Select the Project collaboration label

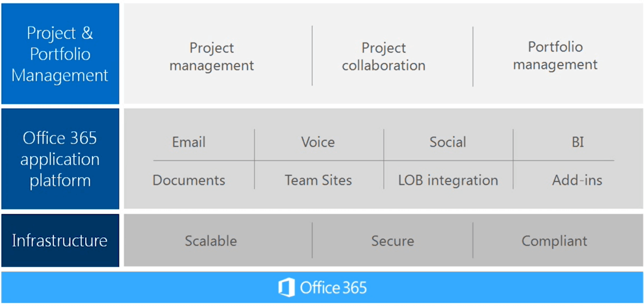tap(383, 57)
